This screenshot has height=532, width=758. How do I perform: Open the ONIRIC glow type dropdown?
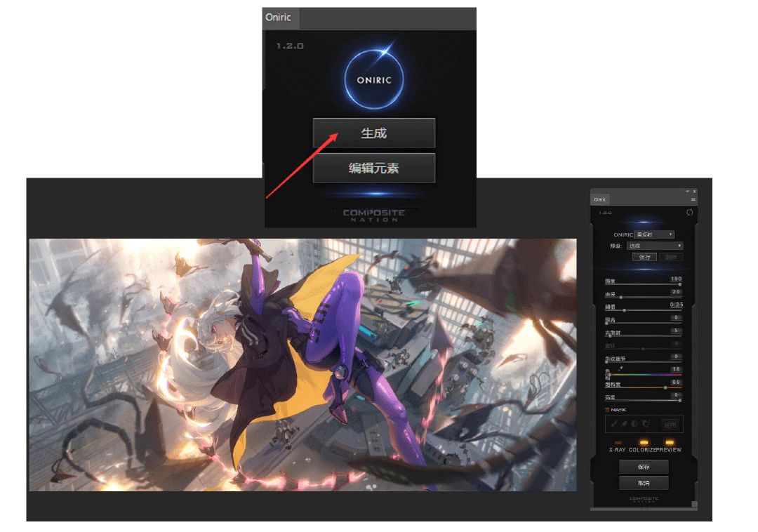[654, 234]
